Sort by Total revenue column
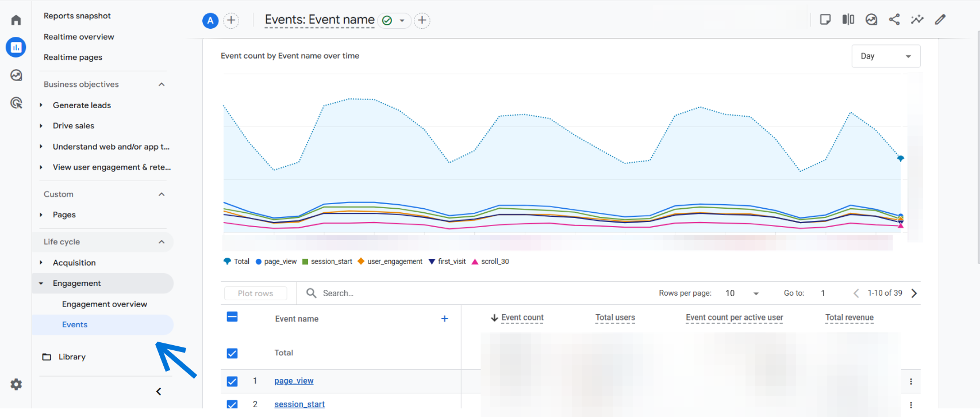This screenshot has height=417, width=980. (x=850, y=317)
